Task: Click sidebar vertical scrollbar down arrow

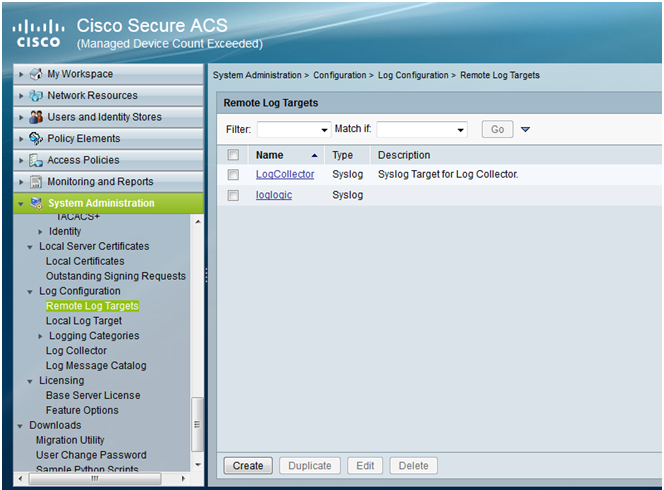Action: coord(198,465)
